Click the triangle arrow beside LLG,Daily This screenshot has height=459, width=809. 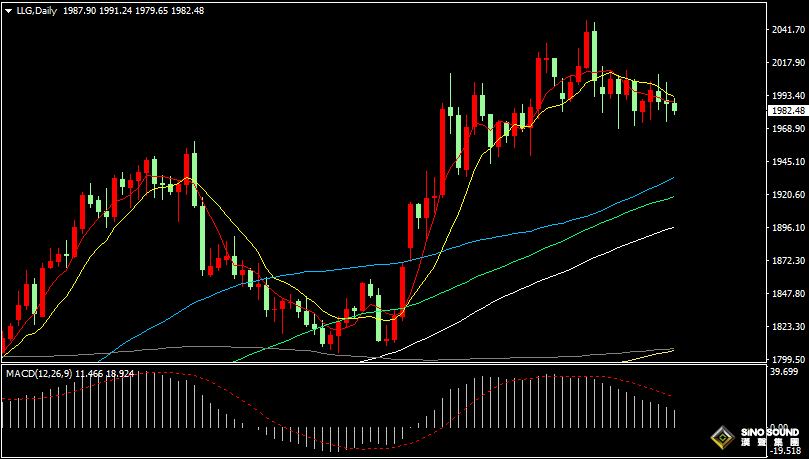[7, 10]
